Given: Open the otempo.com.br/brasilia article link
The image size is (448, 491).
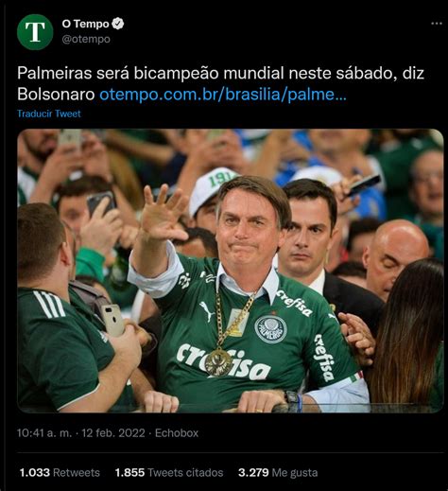Looking at the screenshot, I should 223,94.
